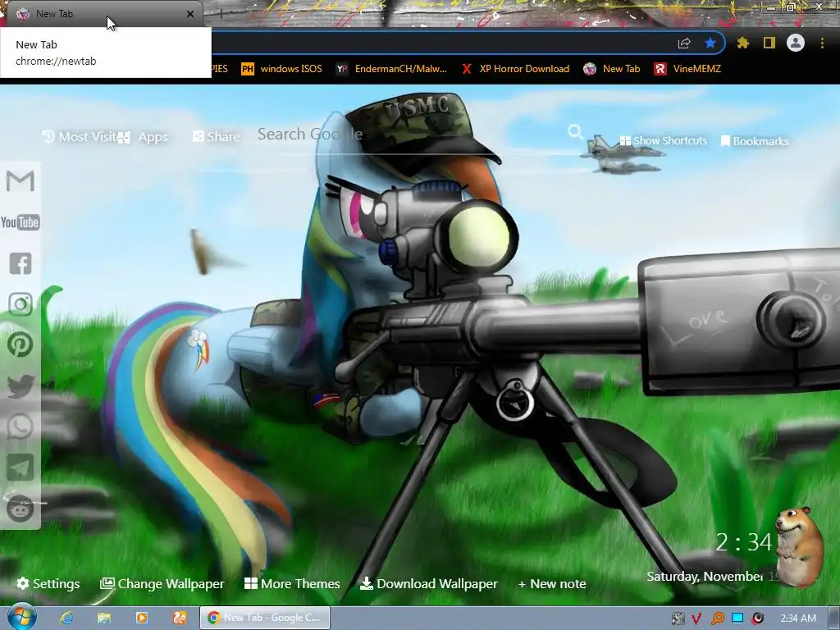This screenshot has width=840, height=630.
Task: Open Reddit shortcut in left sidebar
Action: click(x=21, y=509)
